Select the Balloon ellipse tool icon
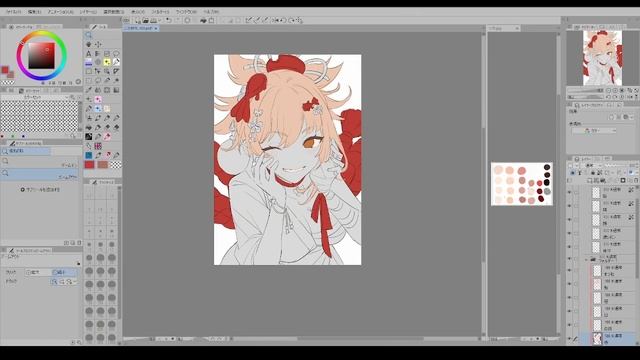The height and width of the screenshot is (360, 640). pos(116,53)
